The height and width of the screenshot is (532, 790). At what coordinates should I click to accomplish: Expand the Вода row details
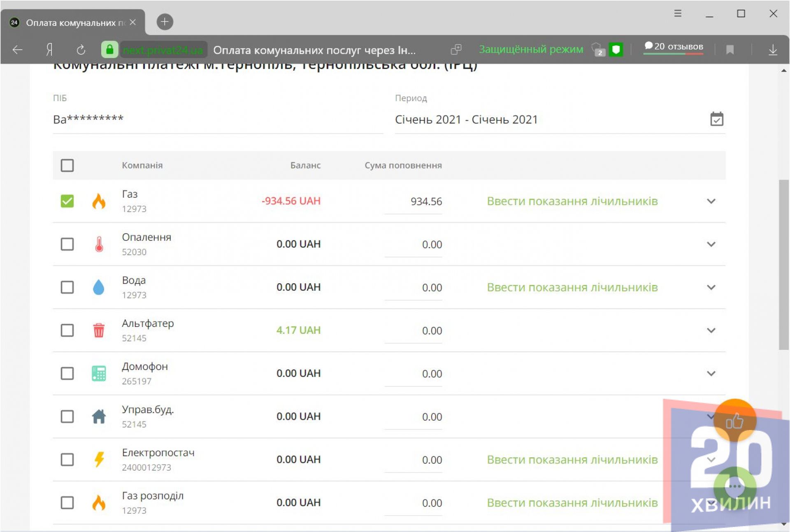click(x=711, y=287)
